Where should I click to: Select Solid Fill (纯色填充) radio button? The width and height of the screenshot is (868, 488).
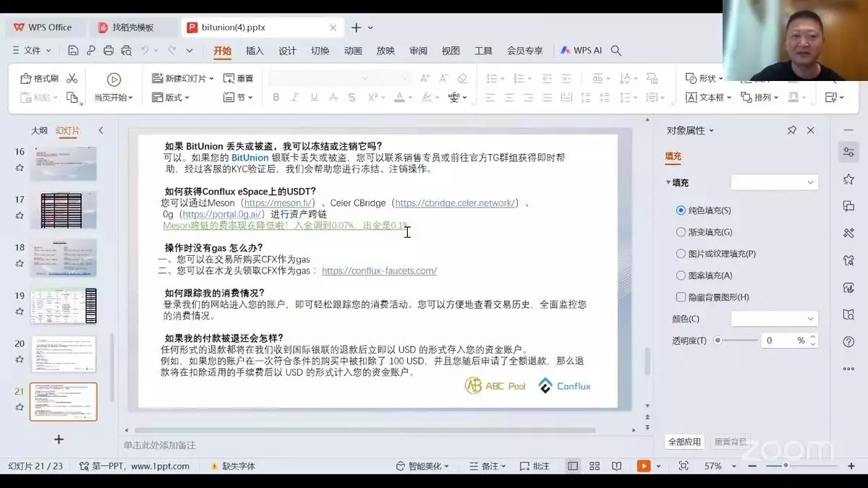[681, 210]
